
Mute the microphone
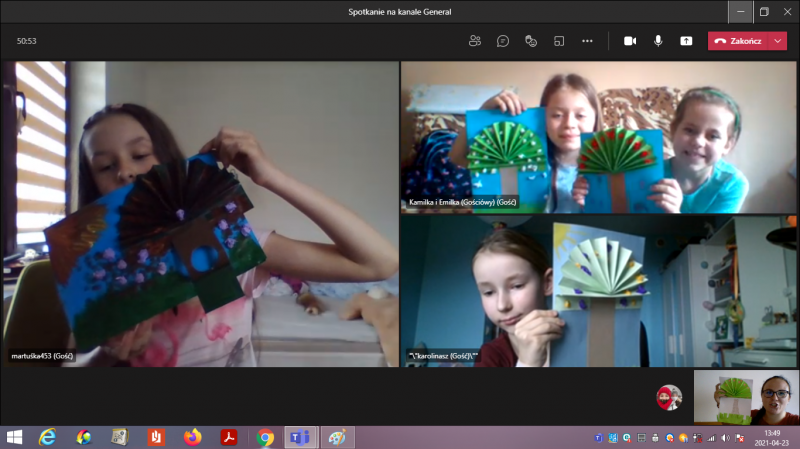[x=658, y=41]
